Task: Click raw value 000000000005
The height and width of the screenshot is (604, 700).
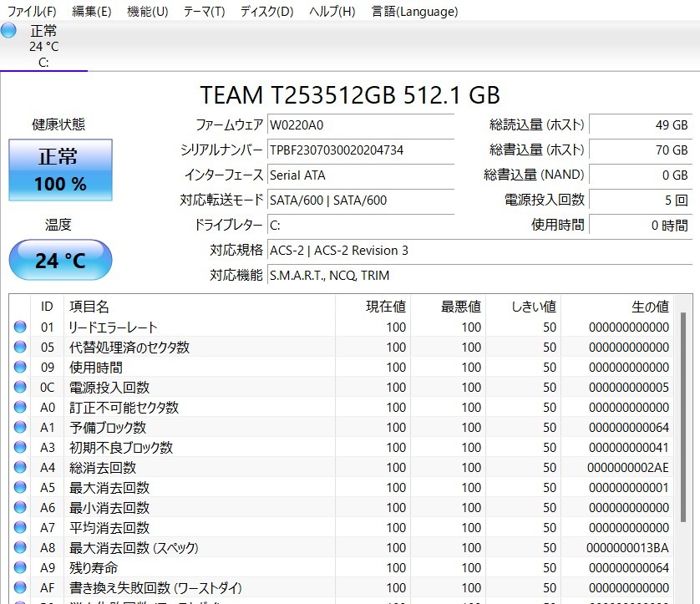Action: 629,388
